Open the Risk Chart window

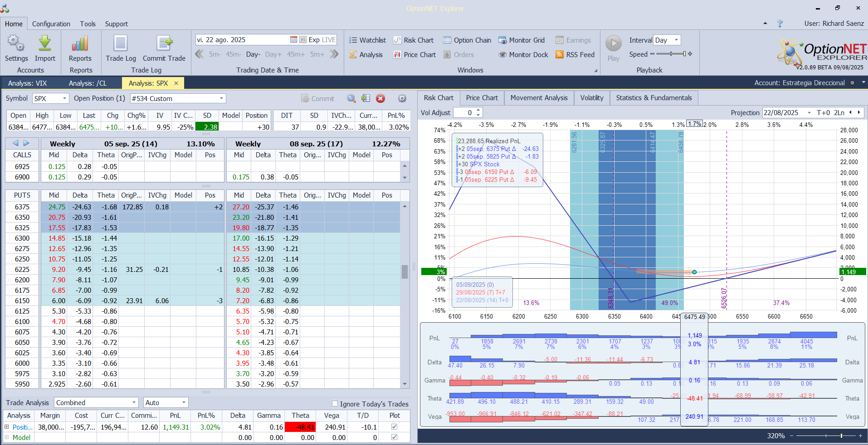click(414, 40)
